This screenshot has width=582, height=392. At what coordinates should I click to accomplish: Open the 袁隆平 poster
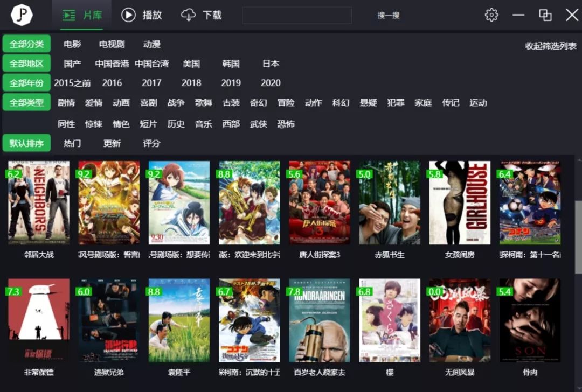pyautogui.click(x=179, y=320)
